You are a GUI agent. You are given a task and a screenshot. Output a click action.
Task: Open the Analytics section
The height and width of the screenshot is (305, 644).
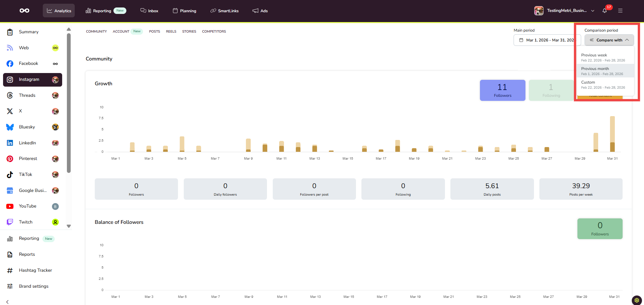point(59,11)
